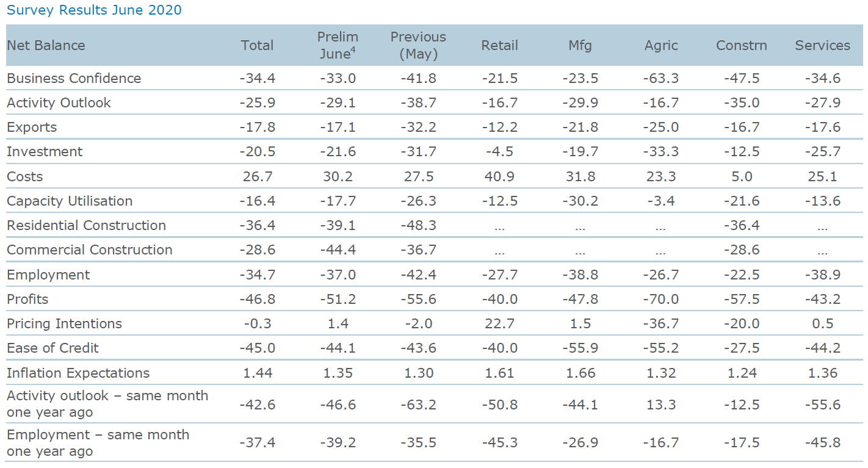Click the 'Prelim June' column header
Image resolution: width=868 pixels, height=468 pixels.
tap(338, 46)
